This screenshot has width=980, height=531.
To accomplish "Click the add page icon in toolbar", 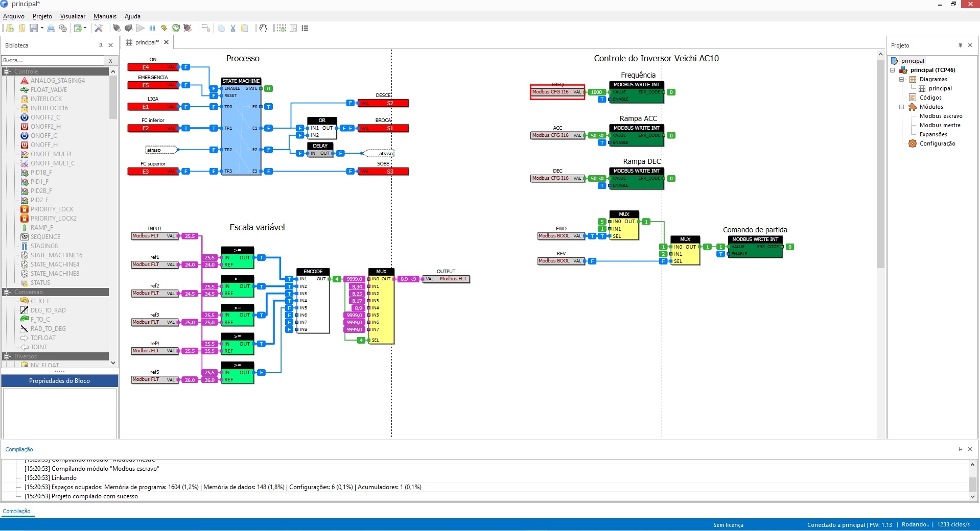I will (x=293, y=28).
